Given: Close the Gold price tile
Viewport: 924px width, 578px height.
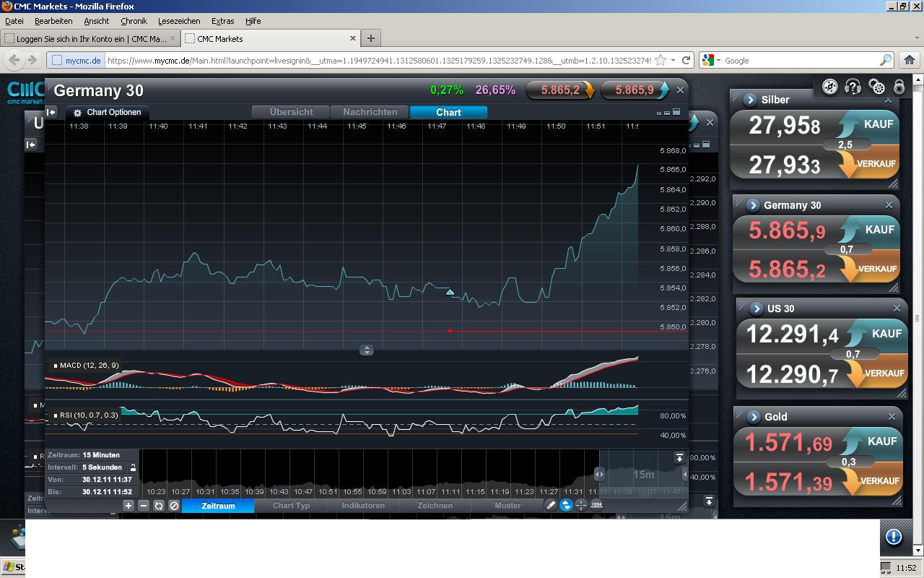Looking at the screenshot, I should [x=892, y=417].
